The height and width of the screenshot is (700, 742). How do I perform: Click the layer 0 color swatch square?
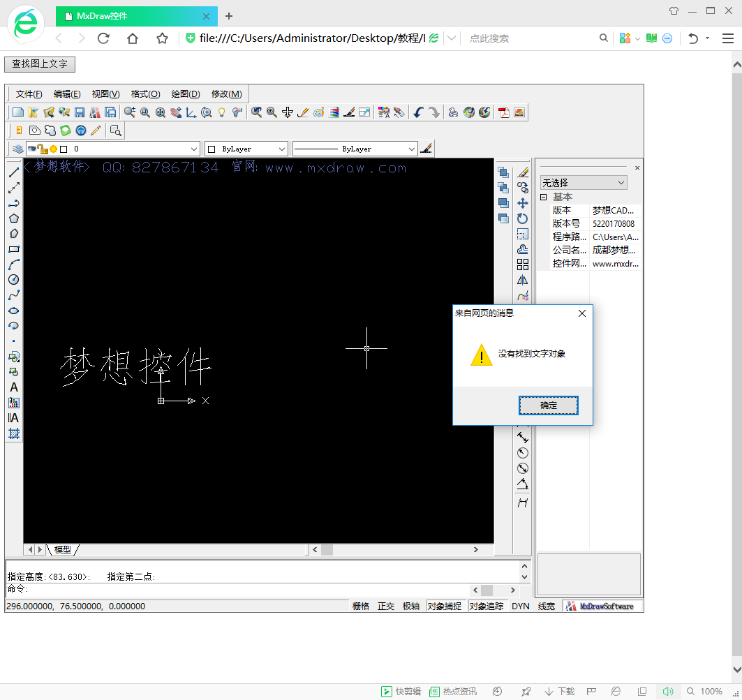click(x=64, y=149)
